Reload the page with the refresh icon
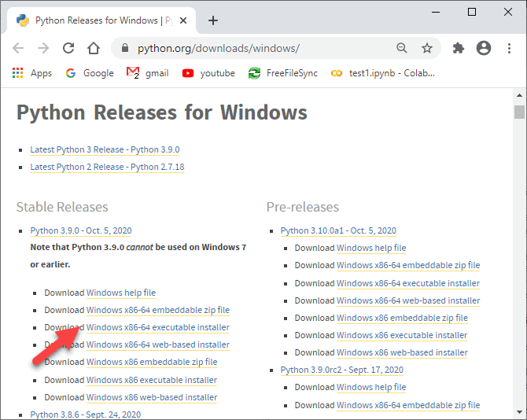 pos(68,49)
